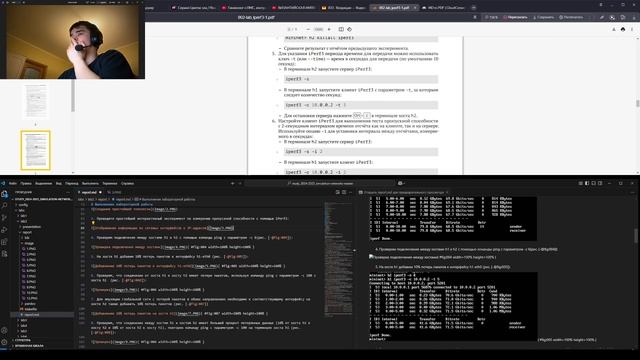Open 2.PNG in the image folder
Screen dimensions: 640x360
pos(31,254)
